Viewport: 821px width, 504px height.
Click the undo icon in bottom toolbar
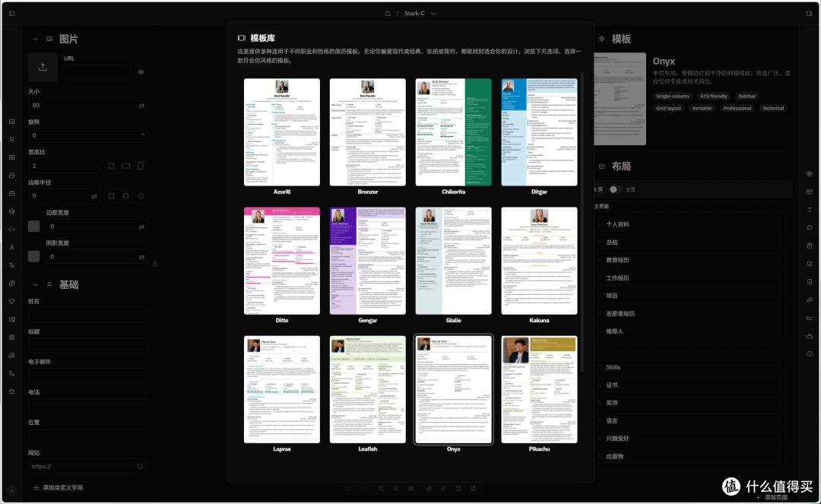pyautogui.click(x=347, y=488)
